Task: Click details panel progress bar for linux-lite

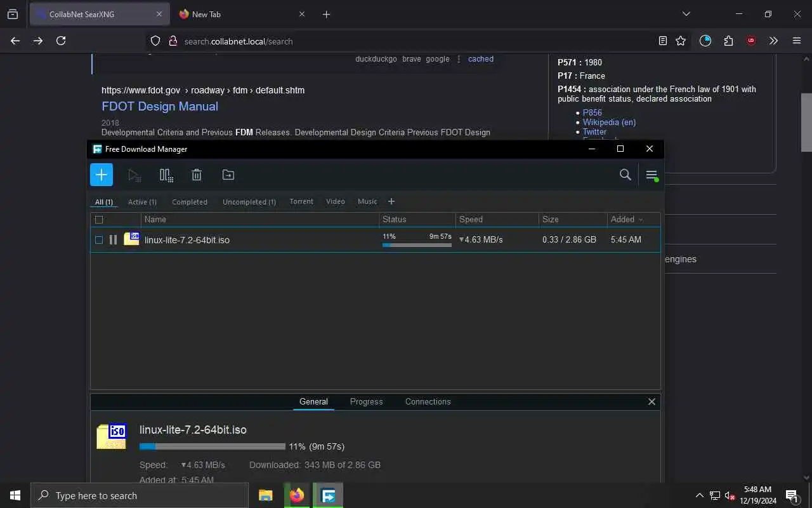Action: tap(213, 446)
